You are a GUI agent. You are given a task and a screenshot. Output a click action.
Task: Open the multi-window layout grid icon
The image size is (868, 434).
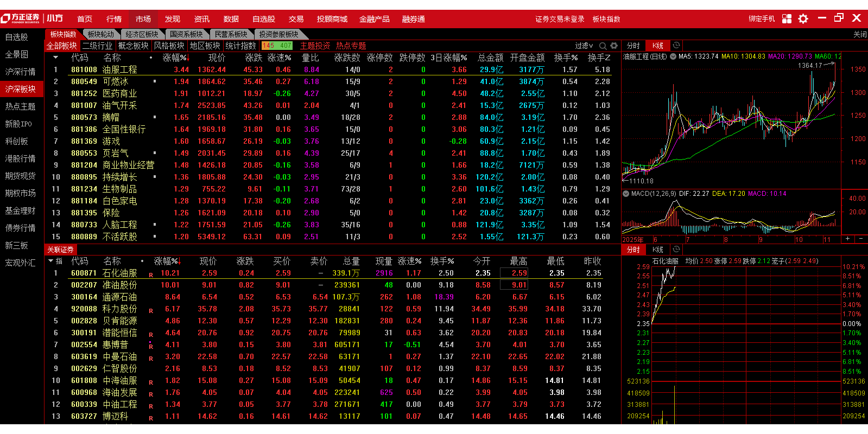tap(787, 19)
